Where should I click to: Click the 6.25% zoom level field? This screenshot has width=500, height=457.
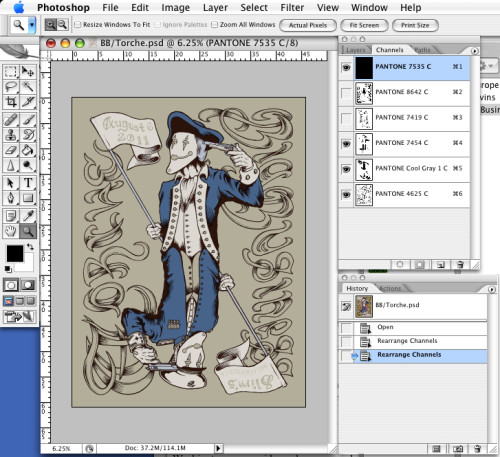pyautogui.click(x=61, y=448)
